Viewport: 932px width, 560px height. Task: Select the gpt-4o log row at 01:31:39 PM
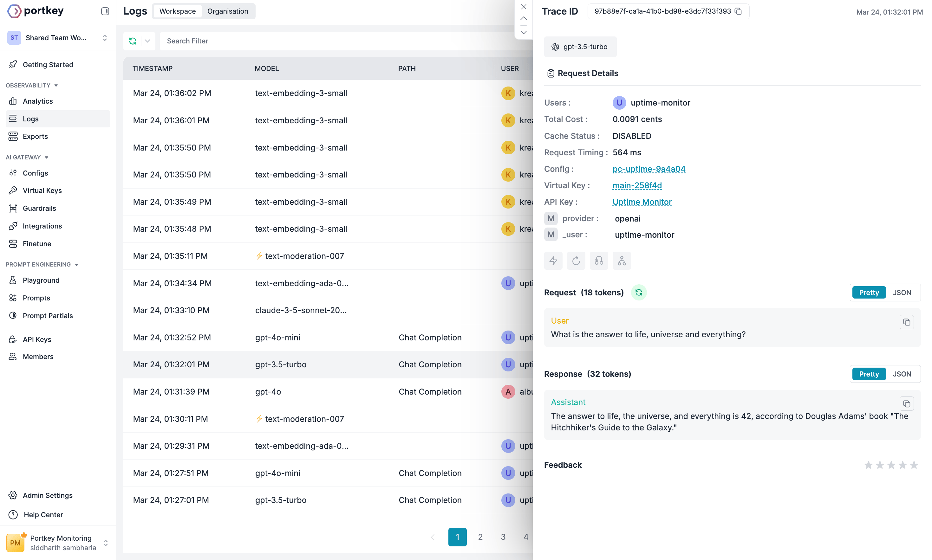[x=328, y=392]
